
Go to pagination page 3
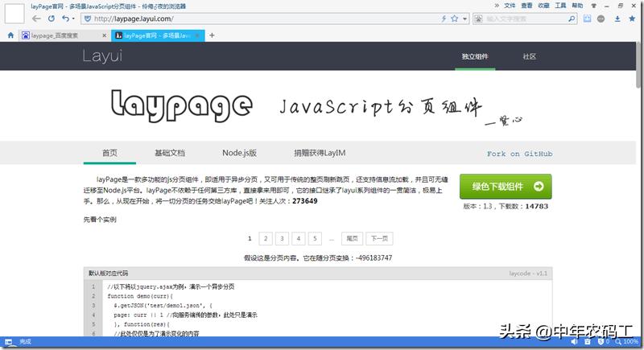pos(283,238)
